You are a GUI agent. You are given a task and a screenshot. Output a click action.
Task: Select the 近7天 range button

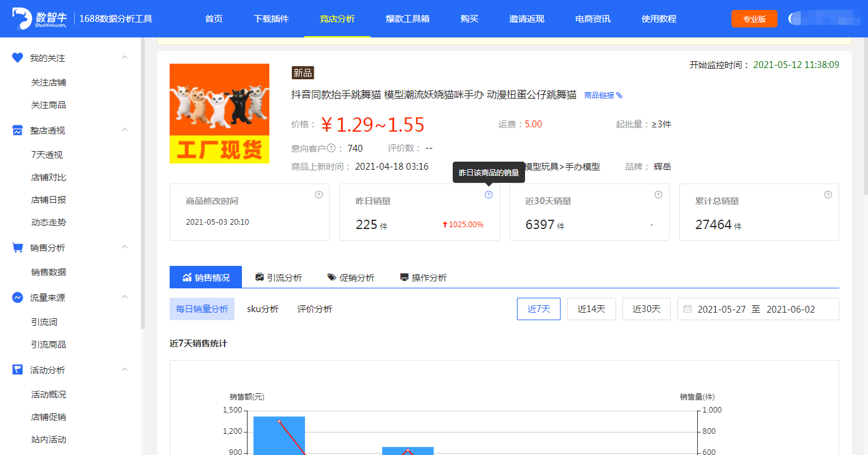pos(539,309)
